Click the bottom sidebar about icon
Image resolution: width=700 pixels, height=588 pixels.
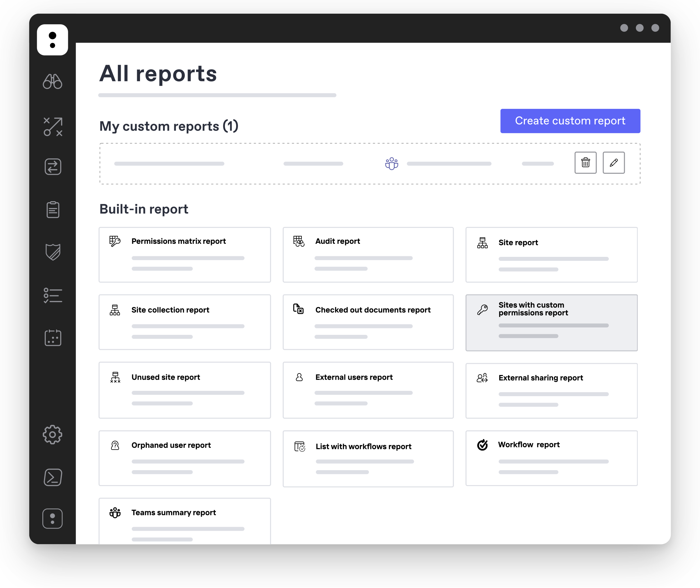click(52, 519)
